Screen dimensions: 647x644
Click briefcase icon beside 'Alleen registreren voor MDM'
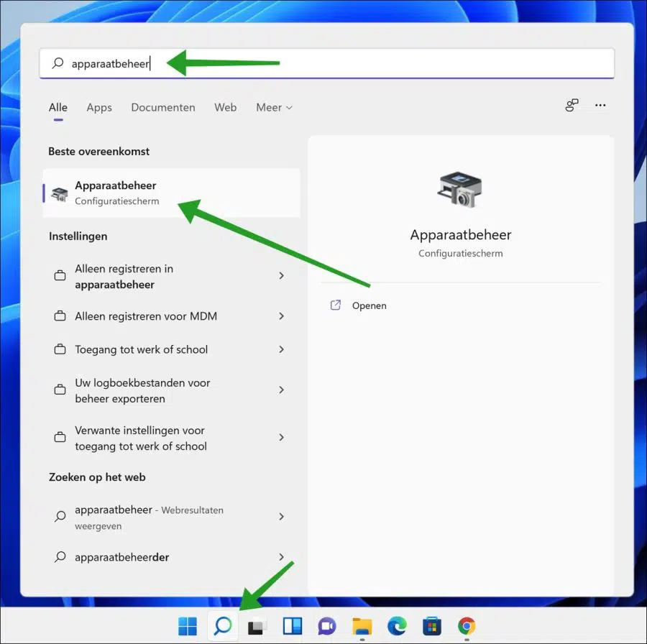(60, 316)
